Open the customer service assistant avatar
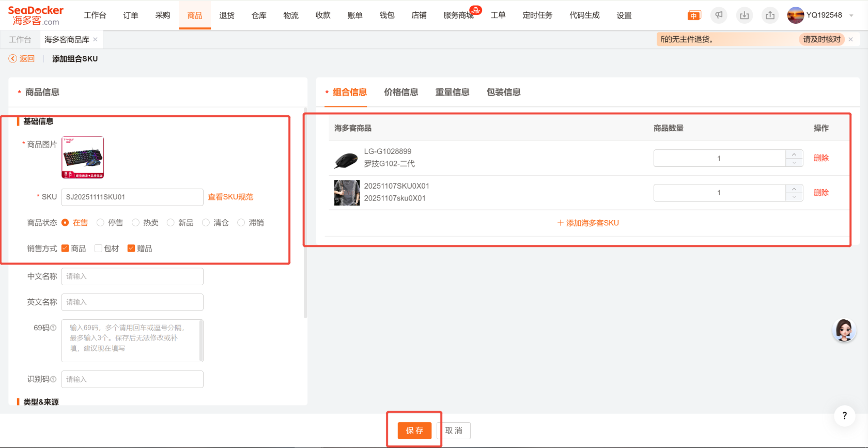 pyautogui.click(x=844, y=331)
